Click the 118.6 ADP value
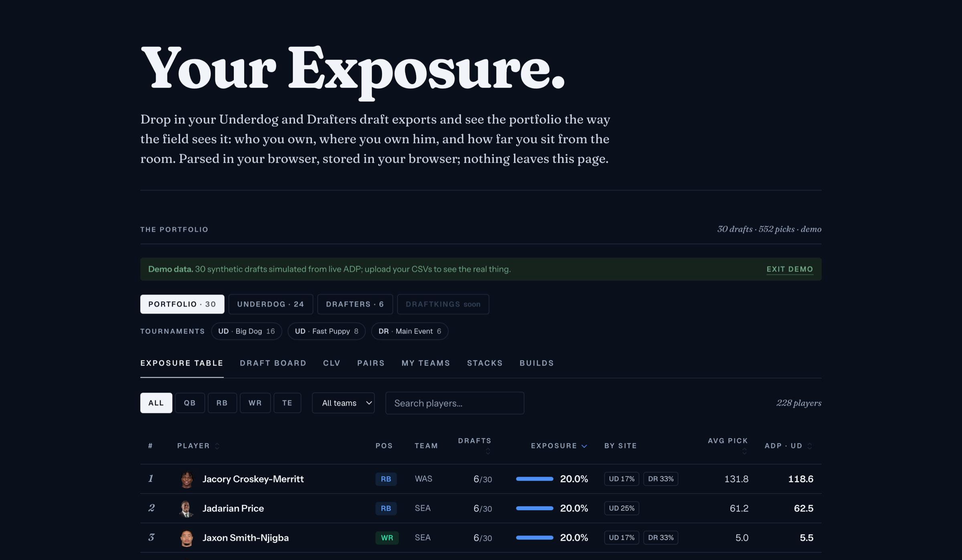Viewport: 962px width, 560px height. 800,479
